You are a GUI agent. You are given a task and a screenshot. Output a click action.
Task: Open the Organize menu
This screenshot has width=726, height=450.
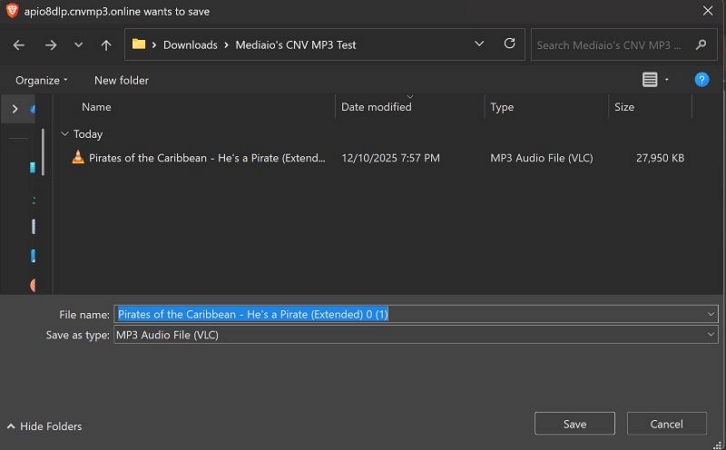[41, 80]
